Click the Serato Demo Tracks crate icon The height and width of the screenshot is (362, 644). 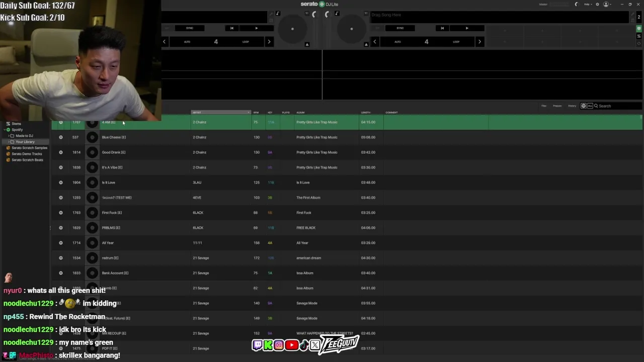click(8, 154)
